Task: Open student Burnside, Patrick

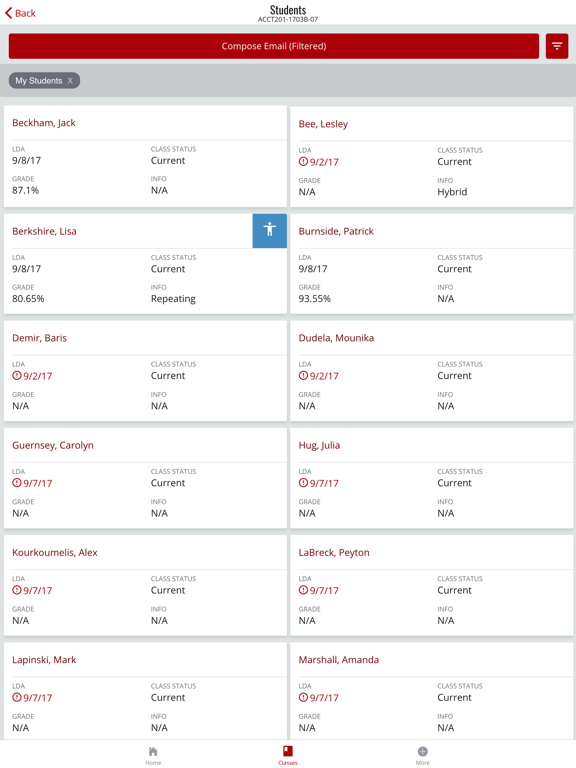Action: point(336,231)
